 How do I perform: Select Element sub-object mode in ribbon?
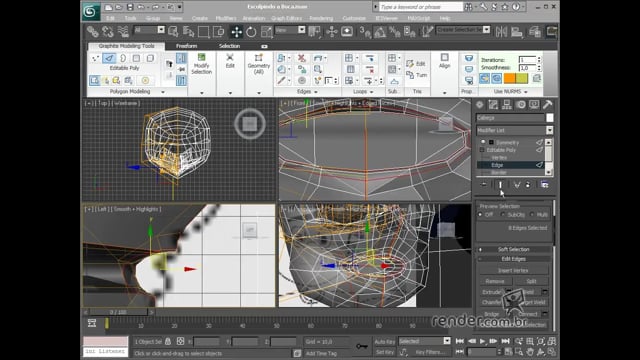click(x=150, y=58)
